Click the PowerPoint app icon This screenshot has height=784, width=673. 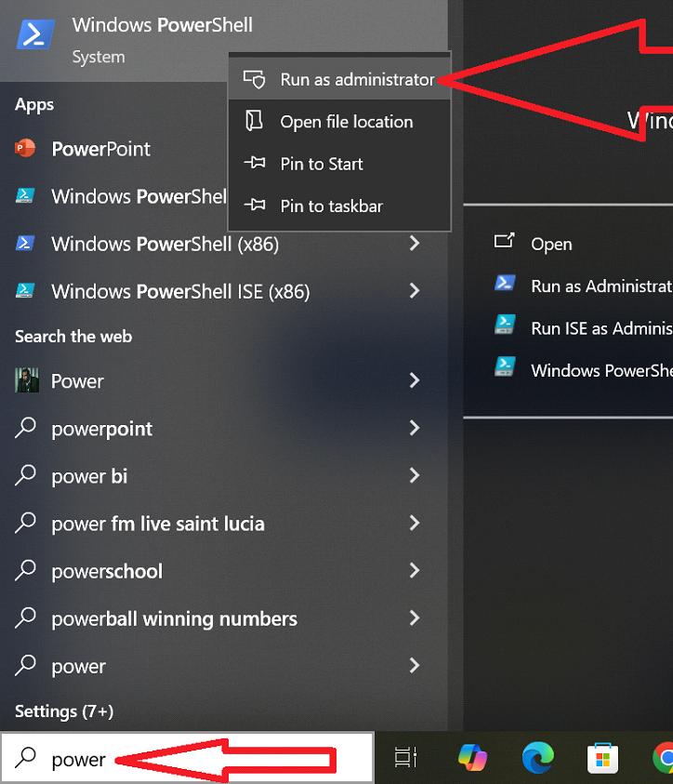pyautogui.click(x=25, y=149)
